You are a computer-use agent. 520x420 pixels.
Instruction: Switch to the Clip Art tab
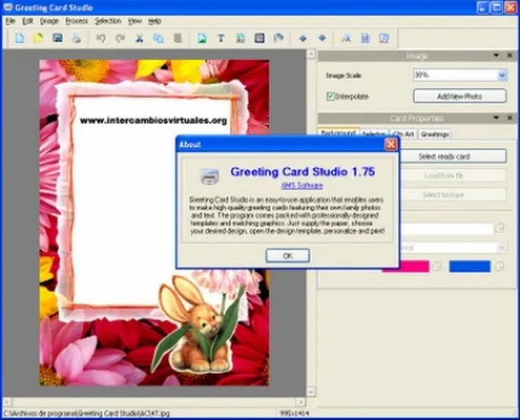click(x=404, y=134)
